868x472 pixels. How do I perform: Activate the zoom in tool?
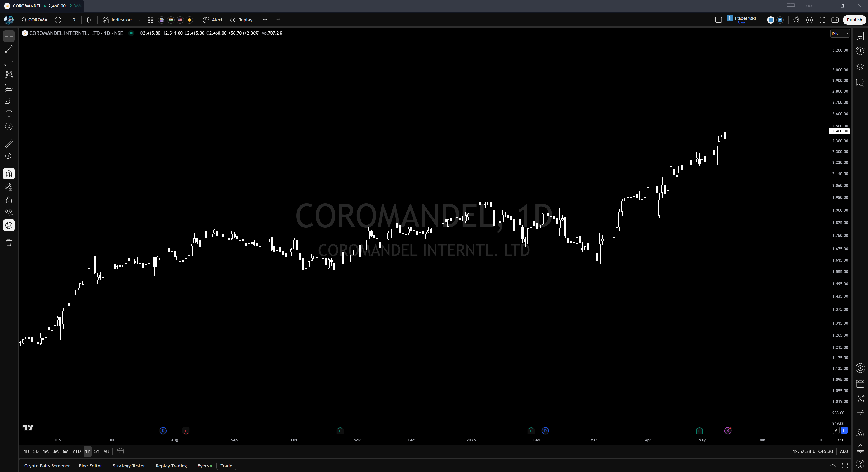(x=9, y=156)
